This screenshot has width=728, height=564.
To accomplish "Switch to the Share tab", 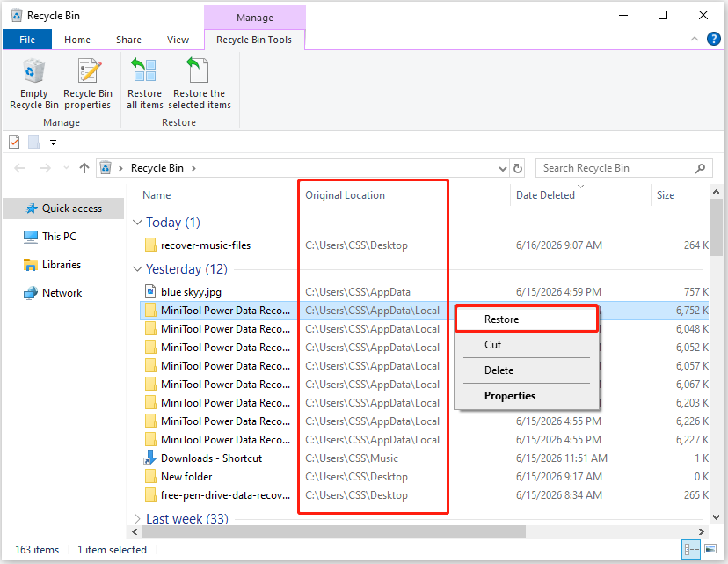I will (x=128, y=40).
